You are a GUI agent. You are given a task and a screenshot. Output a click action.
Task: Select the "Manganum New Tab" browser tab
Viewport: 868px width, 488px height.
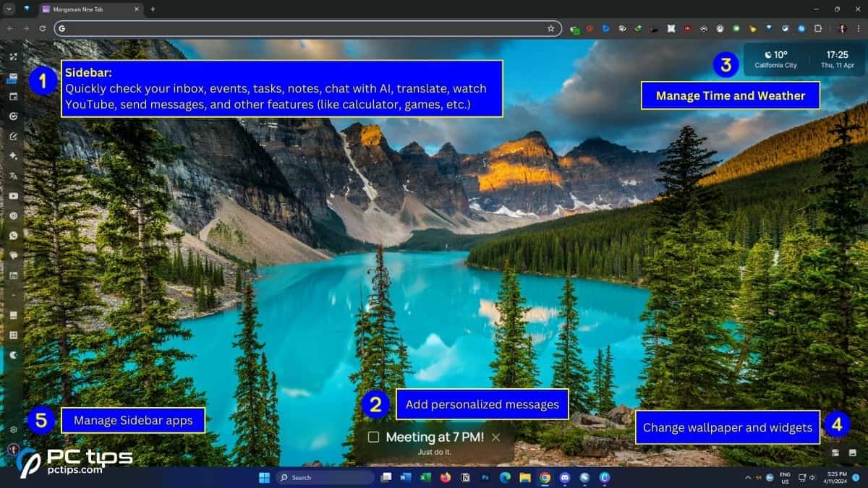(90, 9)
